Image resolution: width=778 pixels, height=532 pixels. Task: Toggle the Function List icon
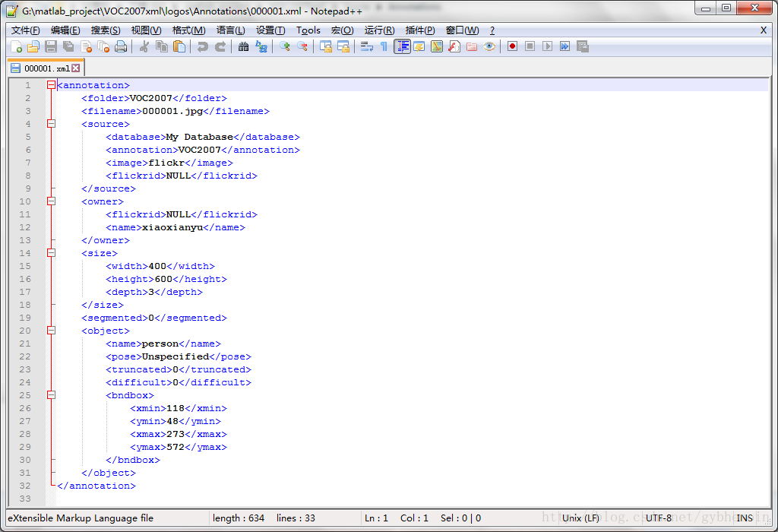click(x=454, y=46)
